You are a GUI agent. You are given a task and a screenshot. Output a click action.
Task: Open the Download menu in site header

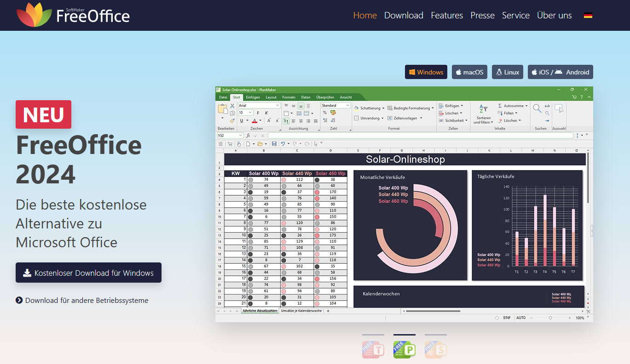[x=404, y=15]
